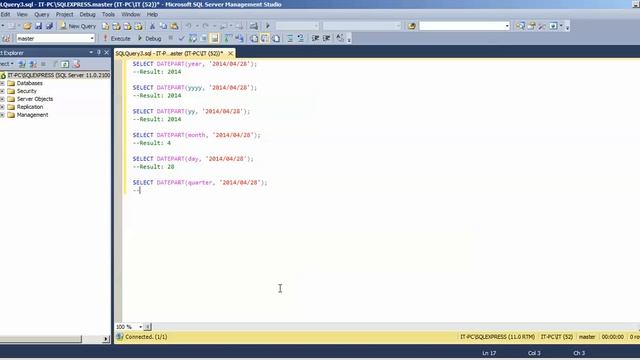
Task: Open the Project menu
Action: coord(64,14)
